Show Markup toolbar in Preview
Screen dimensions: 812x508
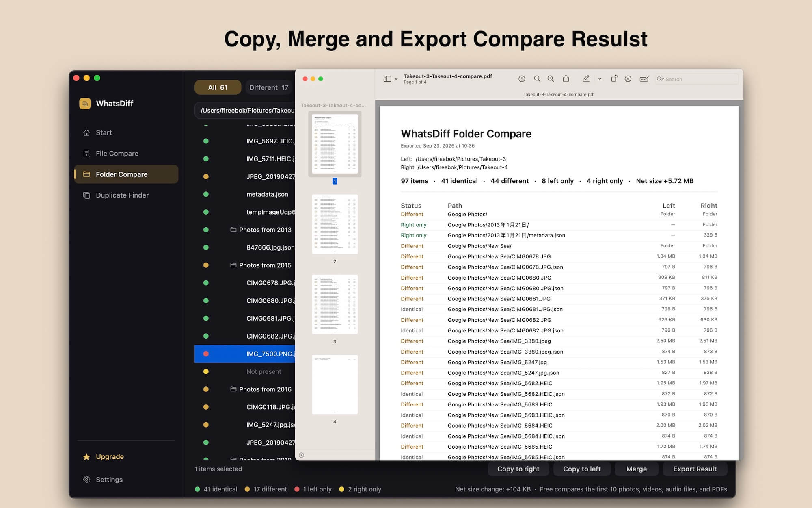(x=628, y=79)
